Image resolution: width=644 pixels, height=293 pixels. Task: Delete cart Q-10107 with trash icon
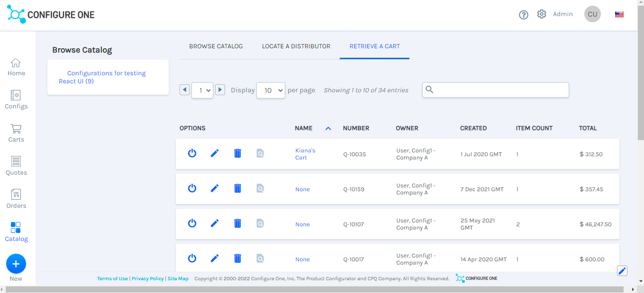click(237, 223)
